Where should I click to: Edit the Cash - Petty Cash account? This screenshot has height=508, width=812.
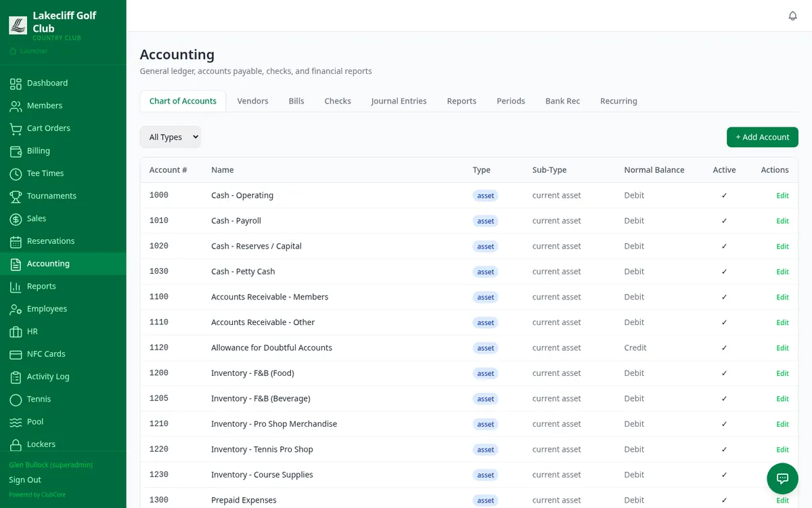[x=782, y=272]
